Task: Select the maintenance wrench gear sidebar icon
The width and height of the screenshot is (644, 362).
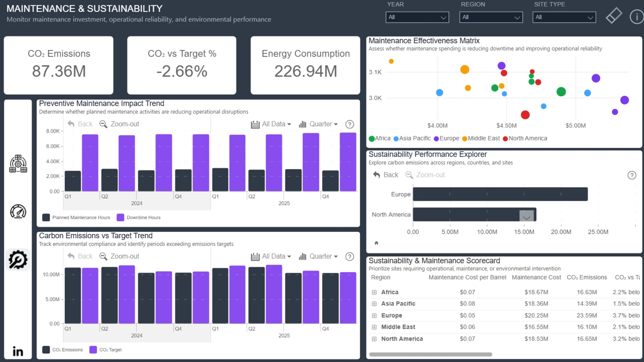Action: click(x=18, y=259)
